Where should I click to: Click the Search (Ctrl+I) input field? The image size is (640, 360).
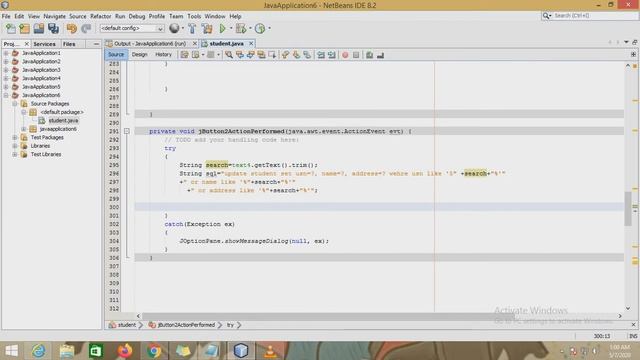pyautogui.click(x=594, y=16)
